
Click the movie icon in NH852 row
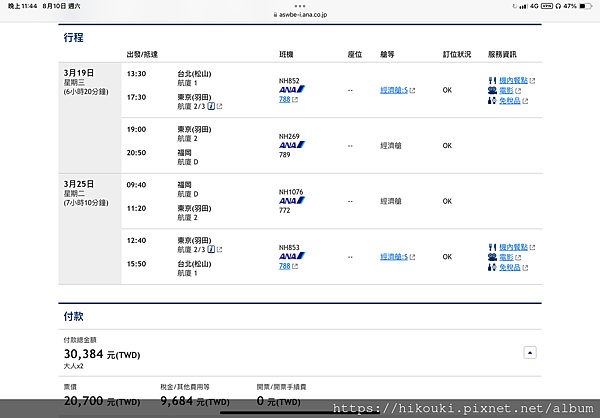[492, 91]
